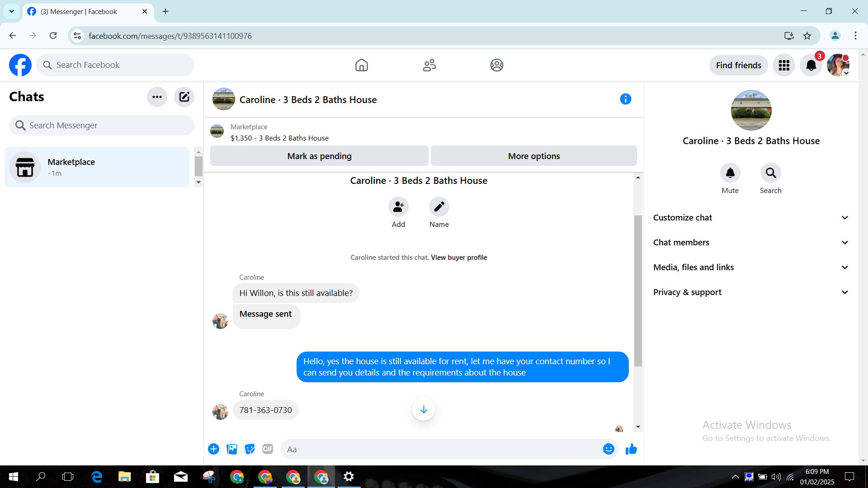Click the conversation information icon

(x=625, y=99)
